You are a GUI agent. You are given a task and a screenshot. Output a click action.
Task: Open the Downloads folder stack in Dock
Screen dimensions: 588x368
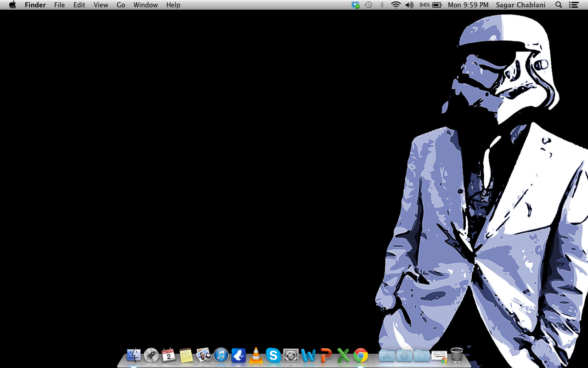pos(404,356)
